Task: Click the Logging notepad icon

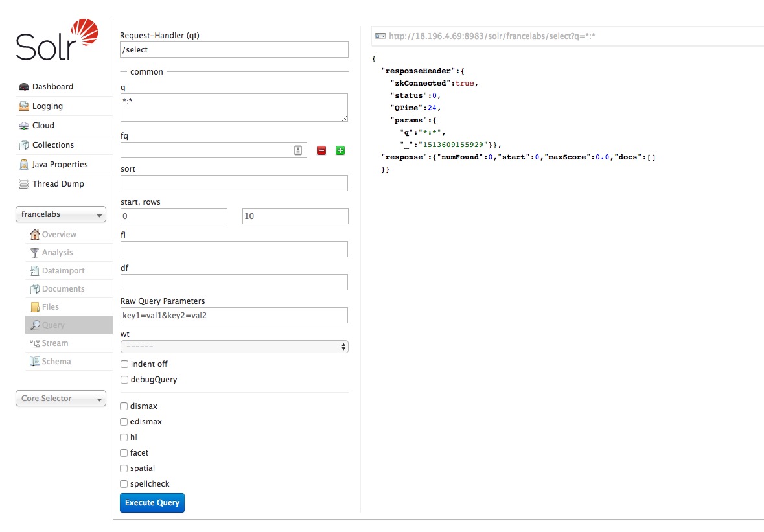Action: 24,106
